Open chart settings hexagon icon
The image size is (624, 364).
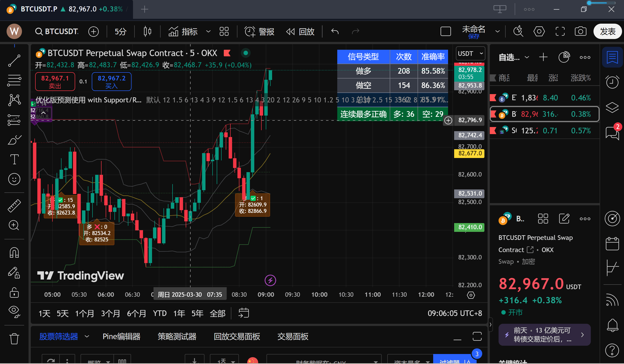539,31
